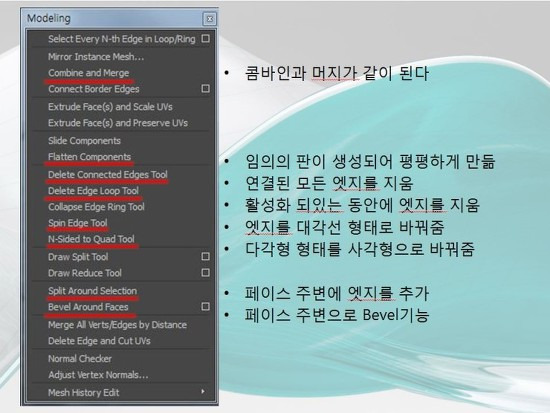Click the text 페이스 주변으로 Bevel기능
Screen dimensions: 550x413
pos(337,315)
